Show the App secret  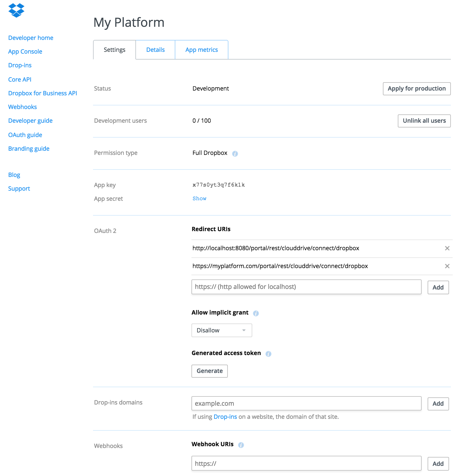pyautogui.click(x=199, y=198)
